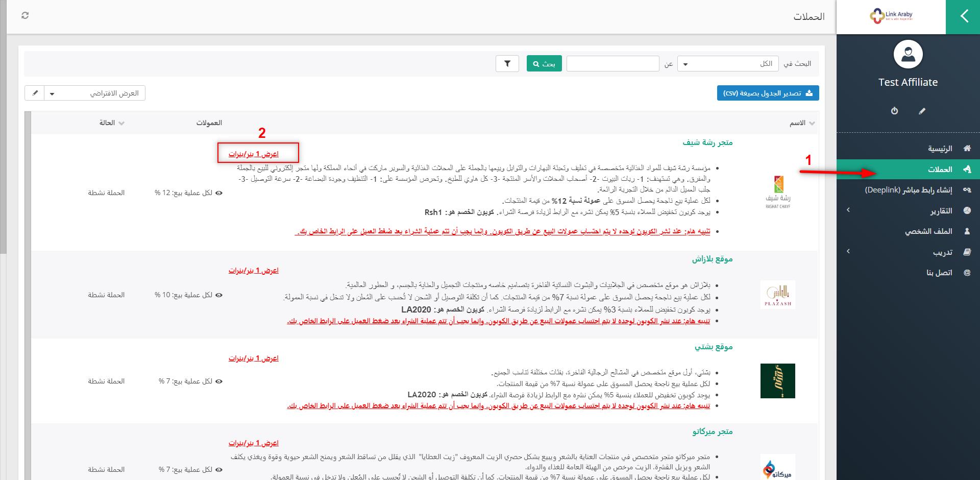Click the بشتي dark green logo thumbnail
Screen dimensions: 980x480
[x=778, y=381]
